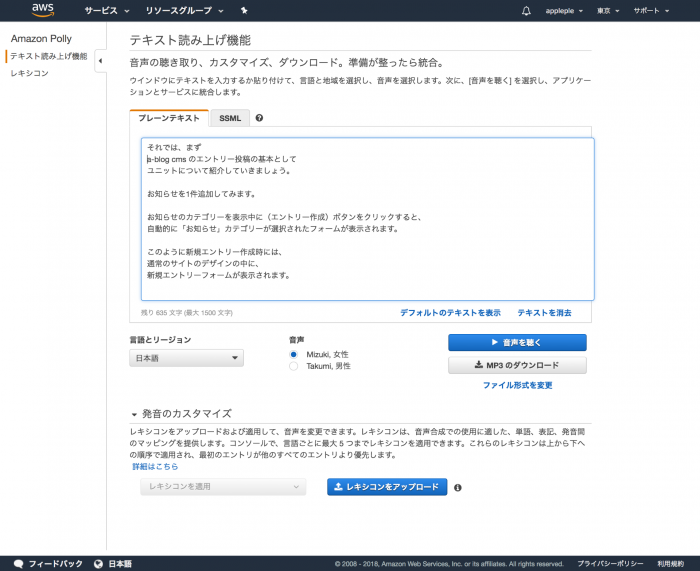Open レキシコン in the sidebar

click(29, 73)
